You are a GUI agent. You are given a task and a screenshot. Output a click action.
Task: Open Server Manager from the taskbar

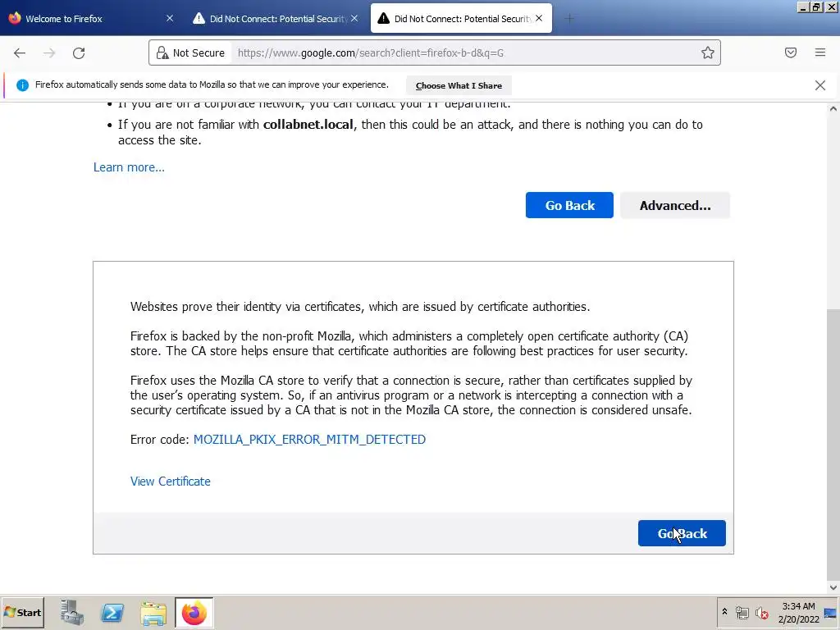coord(72,612)
